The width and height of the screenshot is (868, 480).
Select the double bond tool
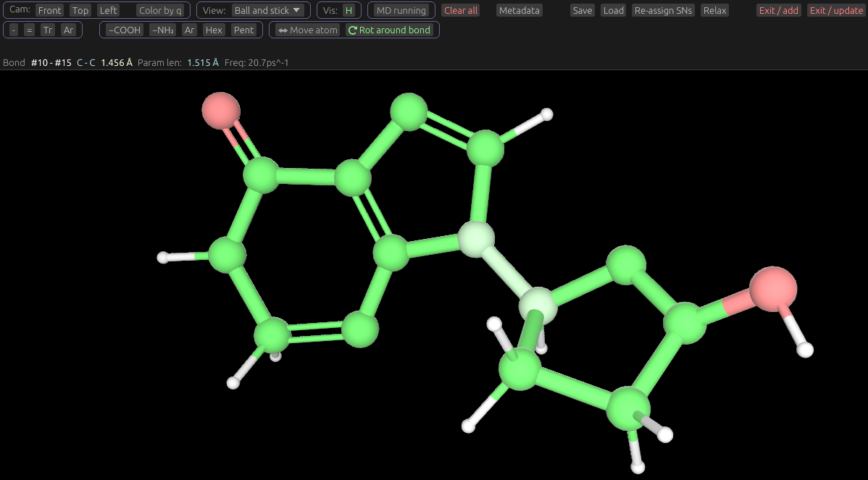pos(29,30)
